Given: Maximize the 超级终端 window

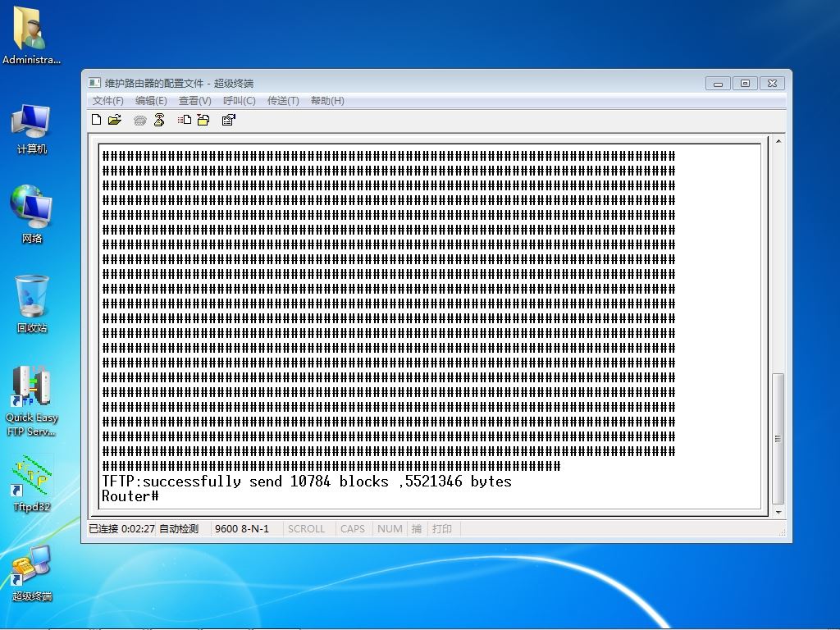Looking at the screenshot, I should point(745,83).
